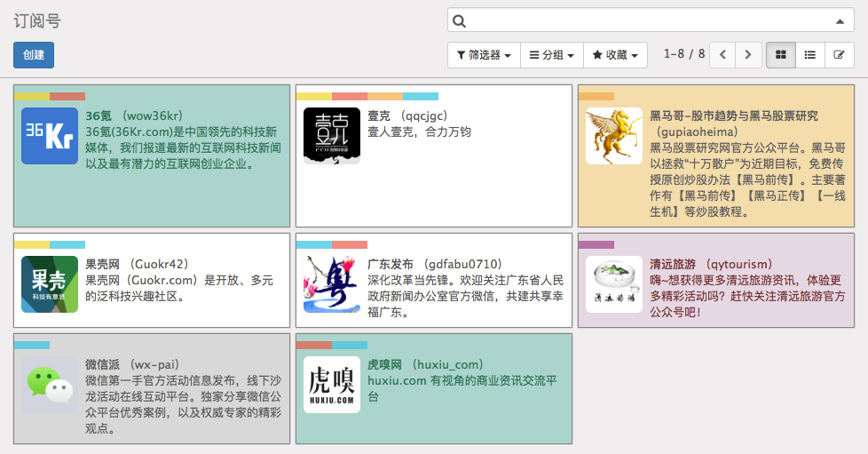The width and height of the screenshot is (868, 454).
Task: Click 清远旅游 description about 旅游资讯
Action: [x=748, y=297]
